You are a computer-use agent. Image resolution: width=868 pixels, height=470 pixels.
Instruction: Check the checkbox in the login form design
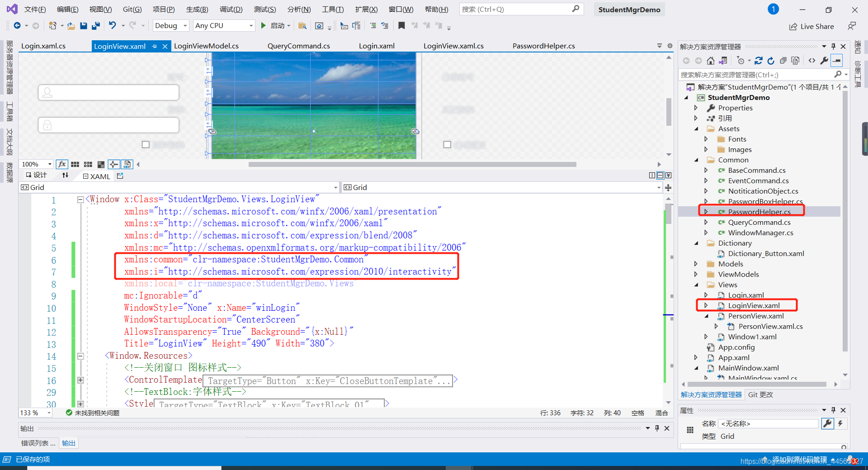(146, 144)
